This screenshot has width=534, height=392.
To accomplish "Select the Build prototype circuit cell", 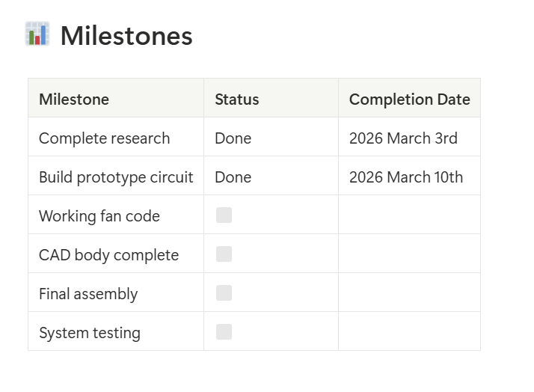I will (x=116, y=177).
